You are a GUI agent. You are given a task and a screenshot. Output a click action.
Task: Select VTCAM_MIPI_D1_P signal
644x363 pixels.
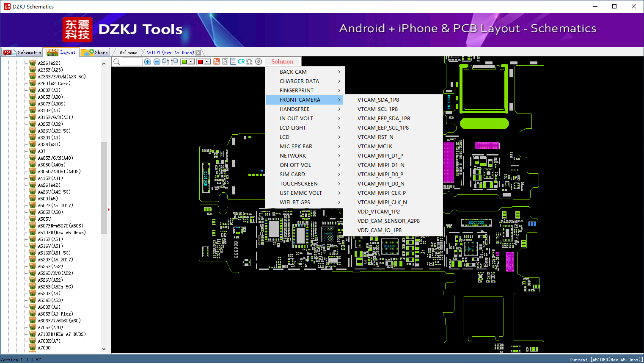pyautogui.click(x=393, y=156)
